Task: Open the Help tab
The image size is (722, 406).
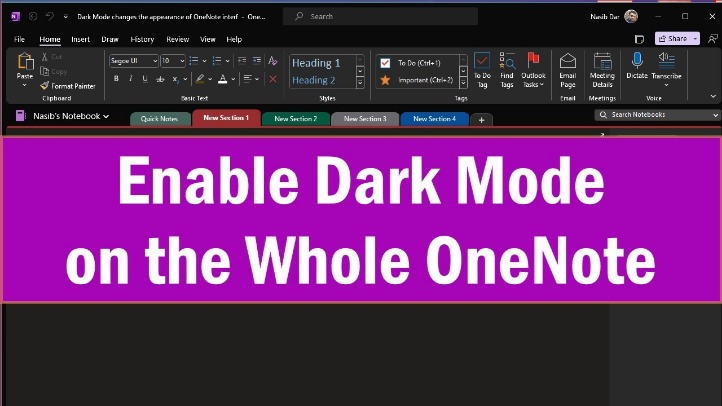Action: [x=234, y=40]
